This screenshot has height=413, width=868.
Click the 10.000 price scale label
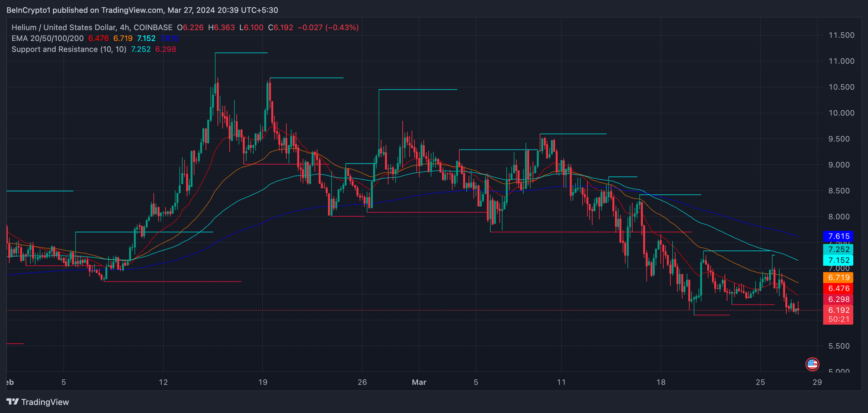(841, 113)
